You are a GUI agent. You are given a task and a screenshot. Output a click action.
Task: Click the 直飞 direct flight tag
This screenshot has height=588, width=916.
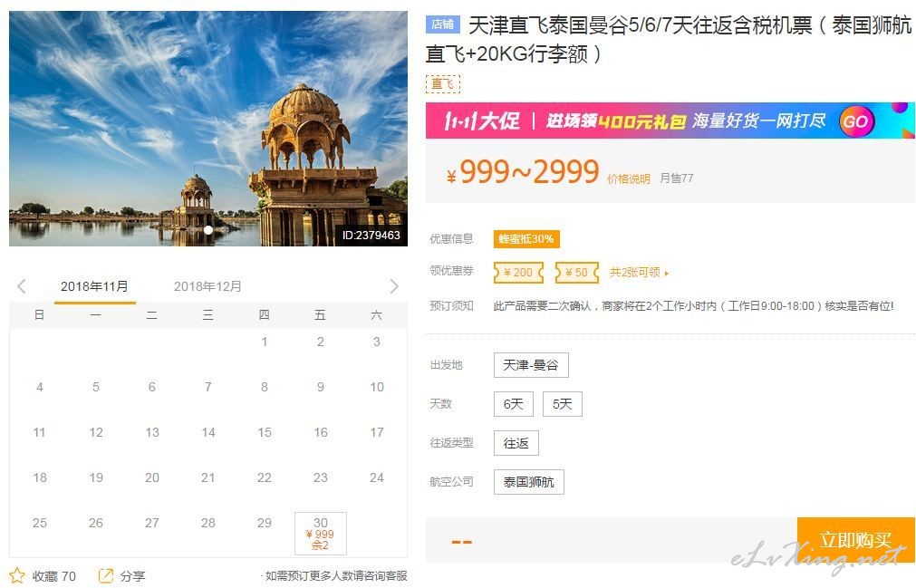coord(443,84)
